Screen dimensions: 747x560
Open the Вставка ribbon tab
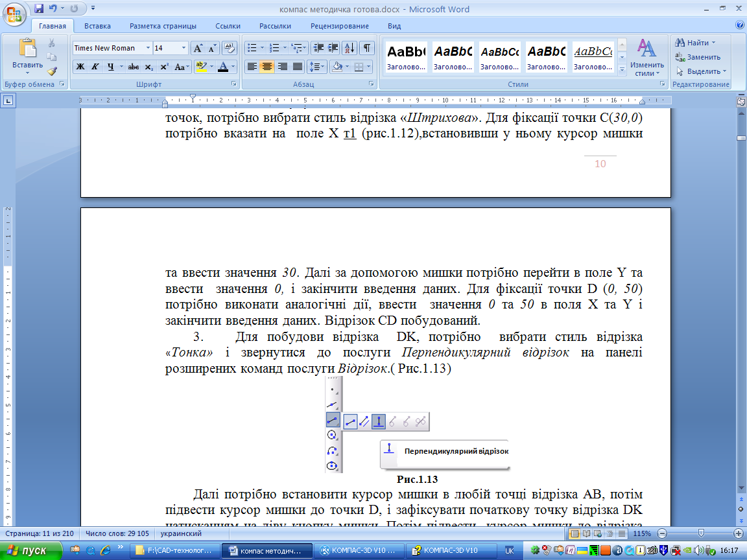click(x=97, y=26)
